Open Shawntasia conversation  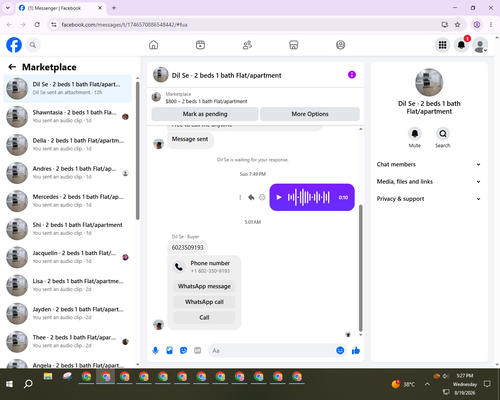(x=67, y=117)
